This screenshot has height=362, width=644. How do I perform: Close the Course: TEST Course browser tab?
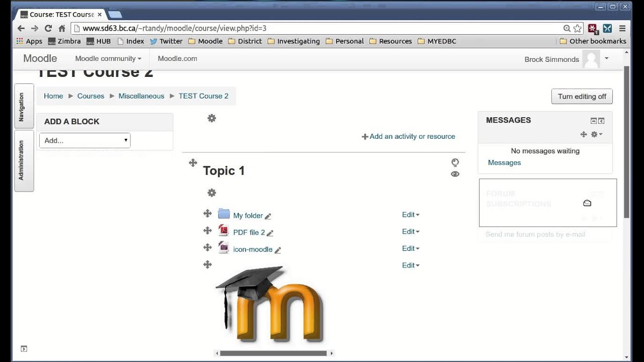coord(100,15)
